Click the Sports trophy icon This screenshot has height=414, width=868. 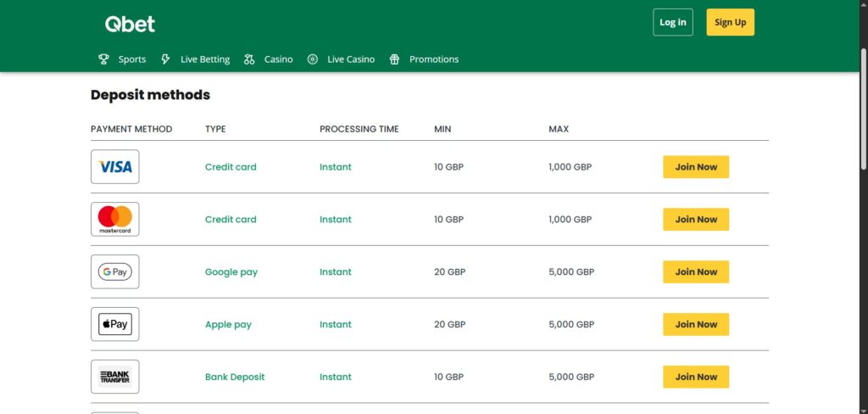[104, 59]
